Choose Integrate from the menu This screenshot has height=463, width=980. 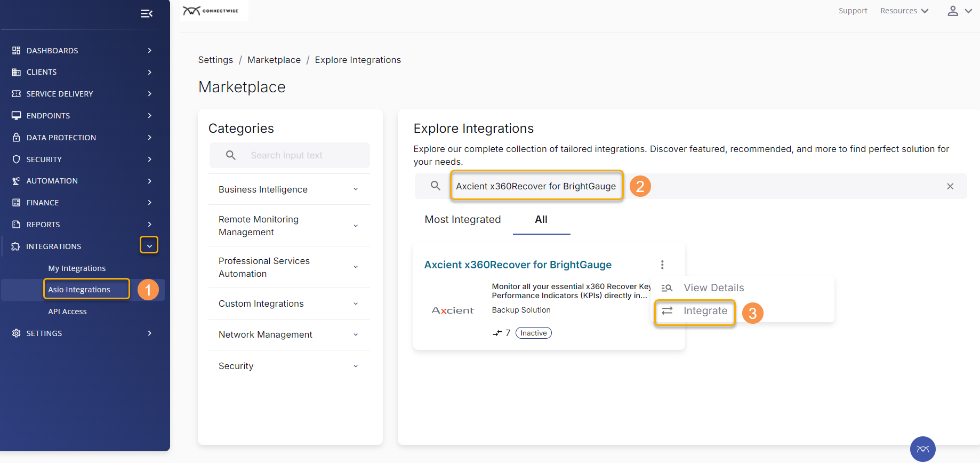tap(695, 311)
